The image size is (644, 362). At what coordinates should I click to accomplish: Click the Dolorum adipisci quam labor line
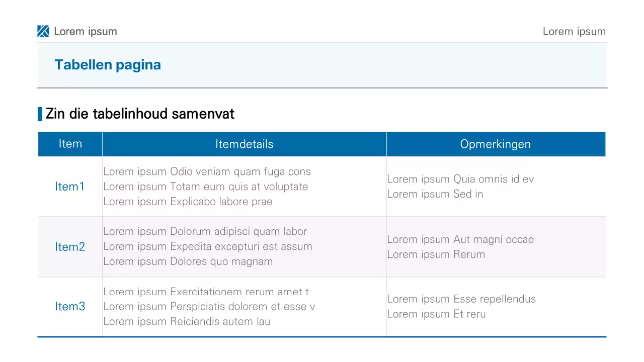(x=205, y=231)
